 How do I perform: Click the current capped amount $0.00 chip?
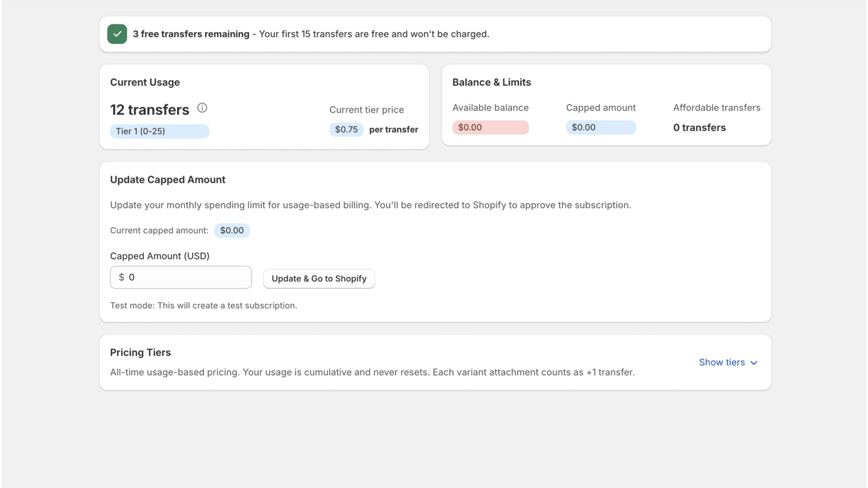[x=232, y=230]
